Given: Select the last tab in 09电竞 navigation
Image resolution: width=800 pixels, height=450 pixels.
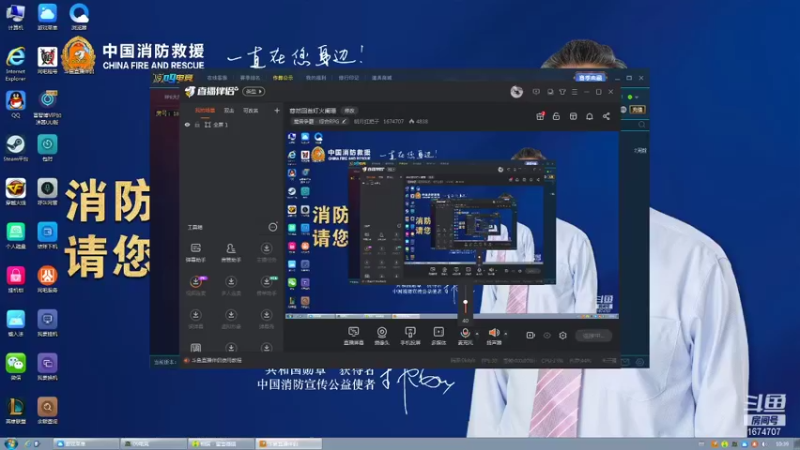Looking at the screenshot, I should (x=382, y=78).
